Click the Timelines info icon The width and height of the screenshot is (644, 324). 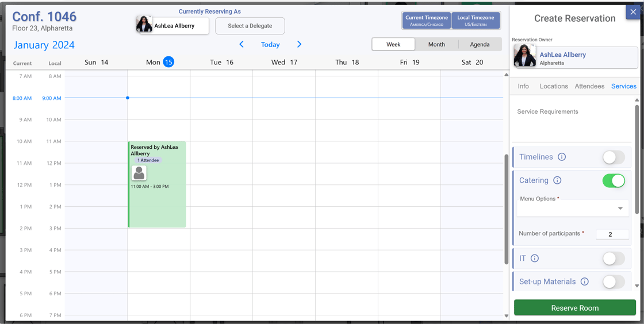coord(562,157)
